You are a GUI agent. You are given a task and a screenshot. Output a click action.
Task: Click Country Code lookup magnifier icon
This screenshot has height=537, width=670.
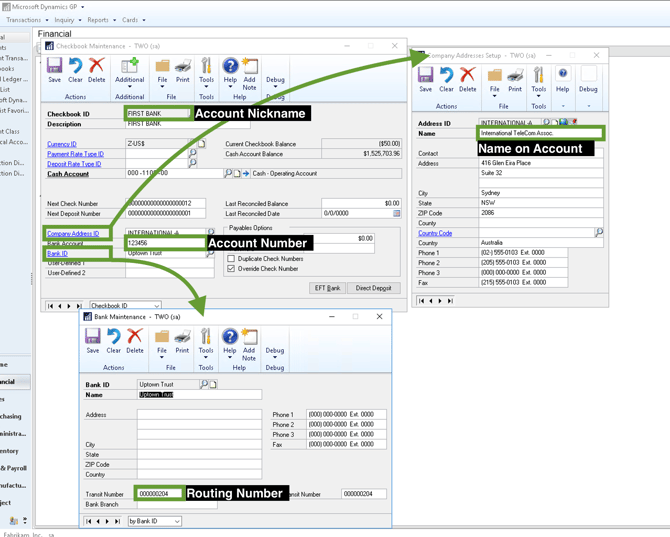[599, 232]
